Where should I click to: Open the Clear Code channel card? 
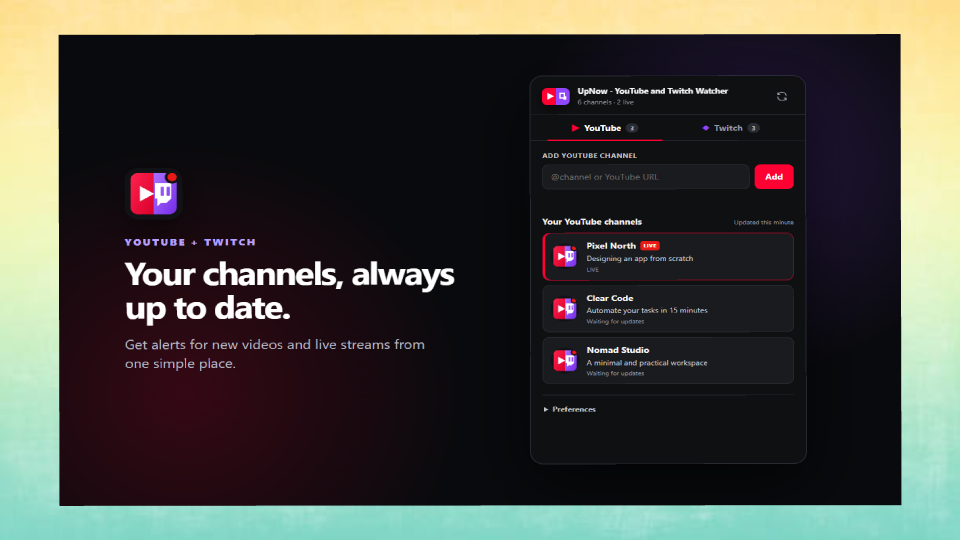click(668, 309)
